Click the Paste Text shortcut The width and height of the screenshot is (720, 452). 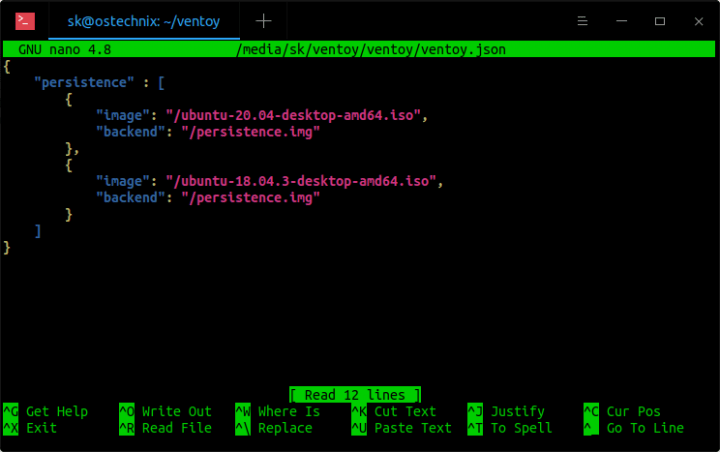coord(412,428)
